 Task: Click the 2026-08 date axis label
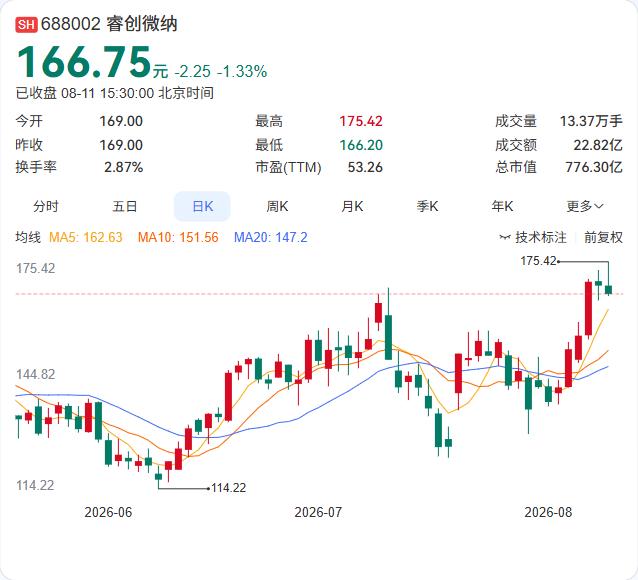tap(548, 512)
